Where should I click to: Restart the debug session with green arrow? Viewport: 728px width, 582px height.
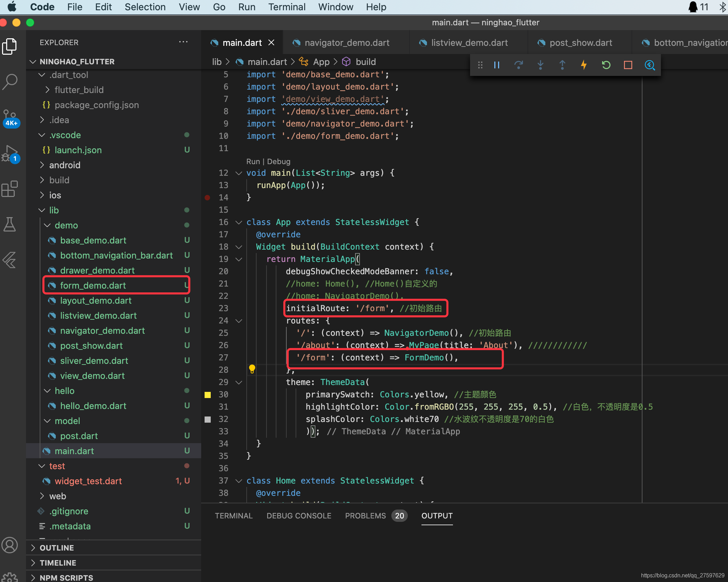click(x=606, y=65)
